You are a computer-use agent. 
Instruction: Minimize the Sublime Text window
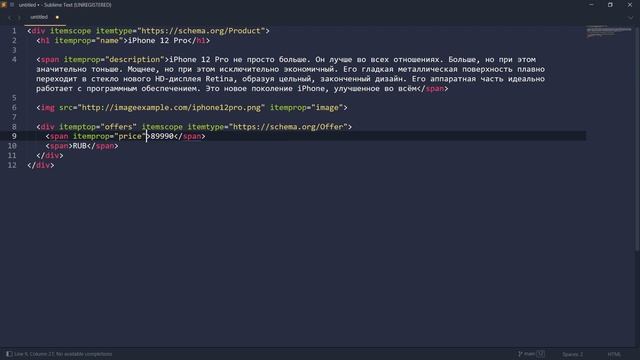[x=591, y=5]
